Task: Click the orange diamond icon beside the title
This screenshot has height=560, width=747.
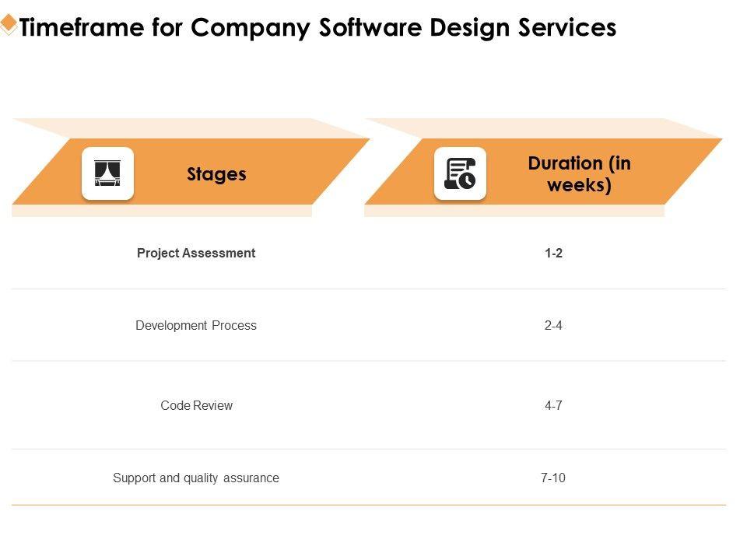Action: pyautogui.click(x=9, y=25)
